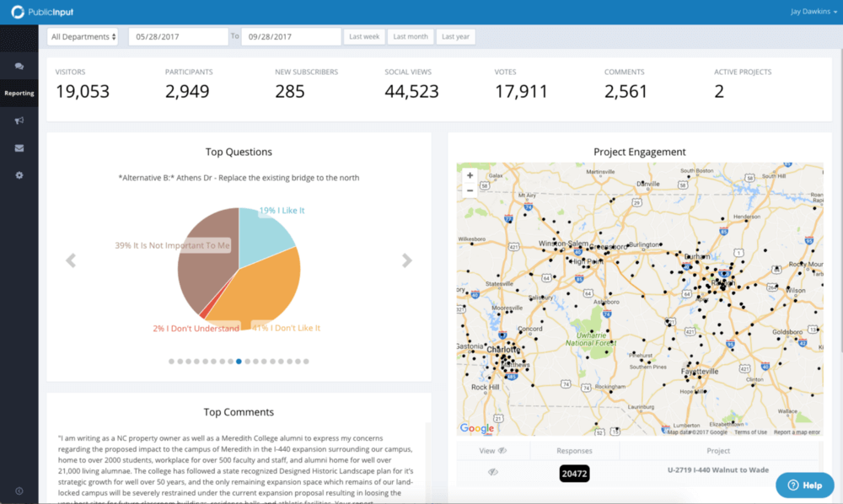Select the megaphone announcements icon in sidebar
Viewport: 843px width, 504px height.
click(x=19, y=120)
